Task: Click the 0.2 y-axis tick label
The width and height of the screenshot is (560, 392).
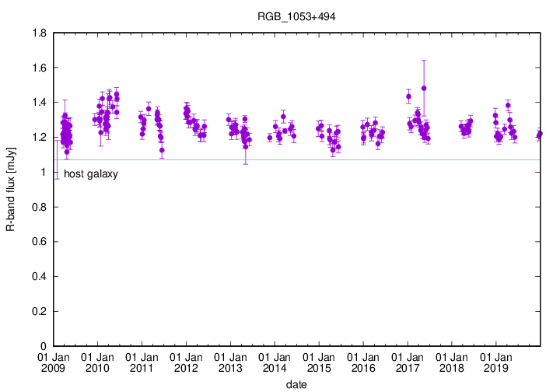Action: pyautogui.click(x=39, y=311)
